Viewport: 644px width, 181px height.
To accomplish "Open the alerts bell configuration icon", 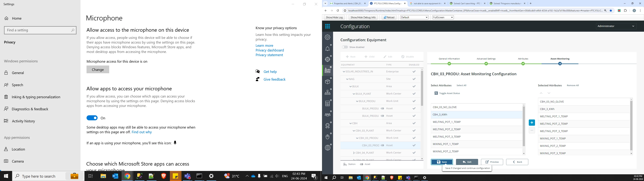I will click(328, 48).
